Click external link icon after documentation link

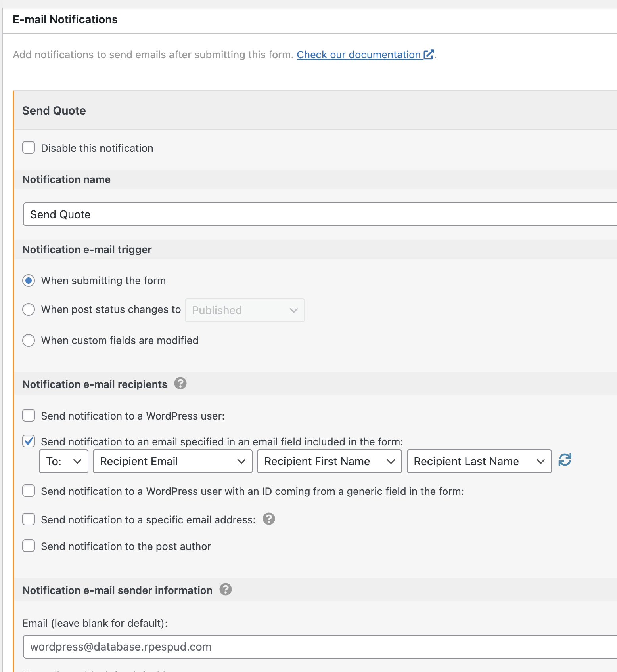click(x=429, y=54)
